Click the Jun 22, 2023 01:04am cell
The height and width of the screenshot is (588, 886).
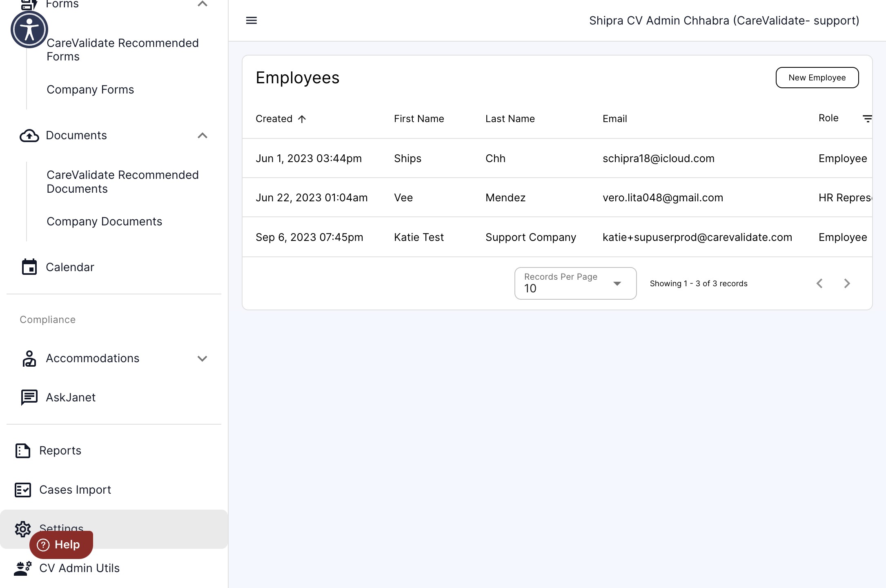pos(312,198)
